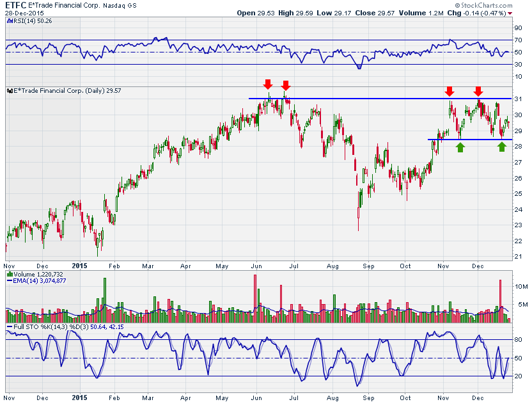
Task: Click the 10 level on RSI axis
Action: (518, 77)
